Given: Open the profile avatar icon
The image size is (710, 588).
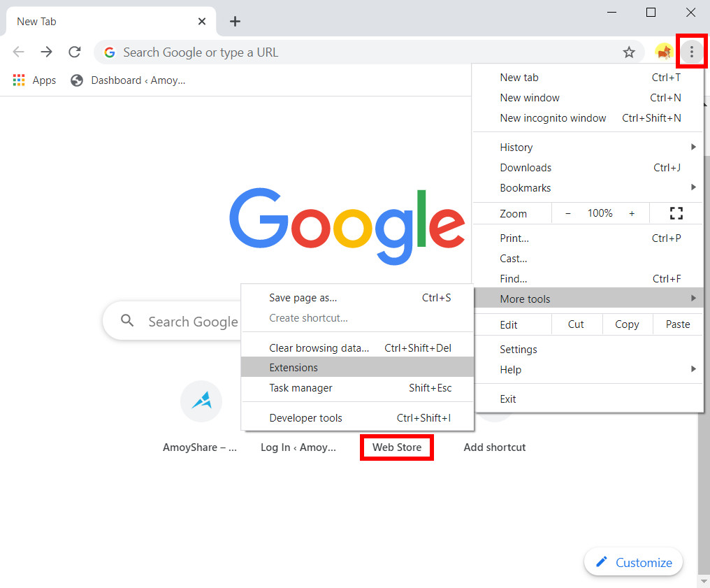Looking at the screenshot, I should pyautogui.click(x=664, y=52).
